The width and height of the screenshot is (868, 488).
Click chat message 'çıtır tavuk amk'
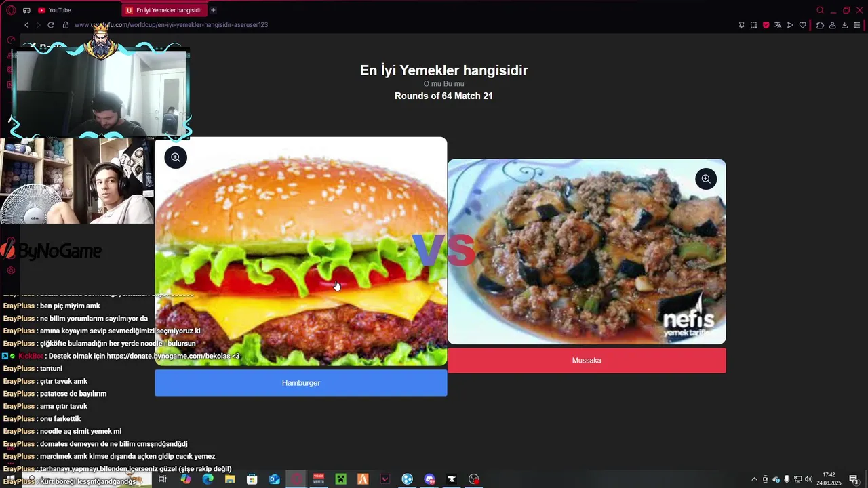[x=64, y=381]
